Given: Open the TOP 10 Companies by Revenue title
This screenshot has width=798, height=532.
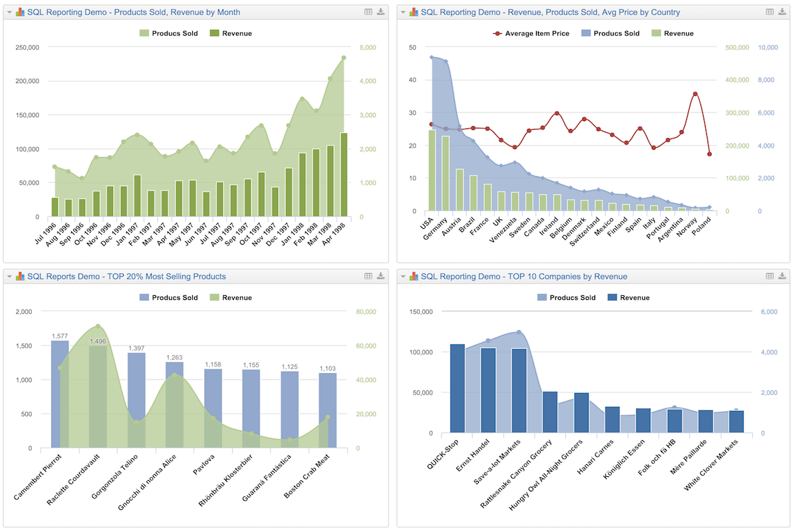Looking at the screenshot, I should click(x=524, y=276).
